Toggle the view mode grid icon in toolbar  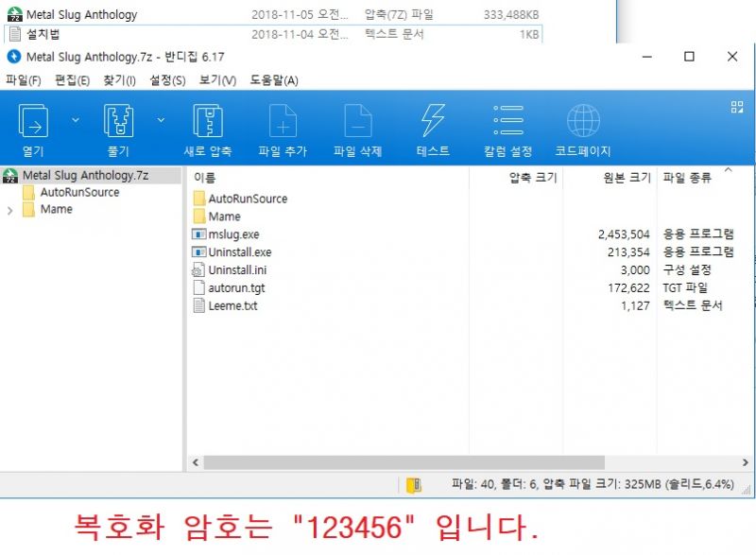click(x=737, y=107)
